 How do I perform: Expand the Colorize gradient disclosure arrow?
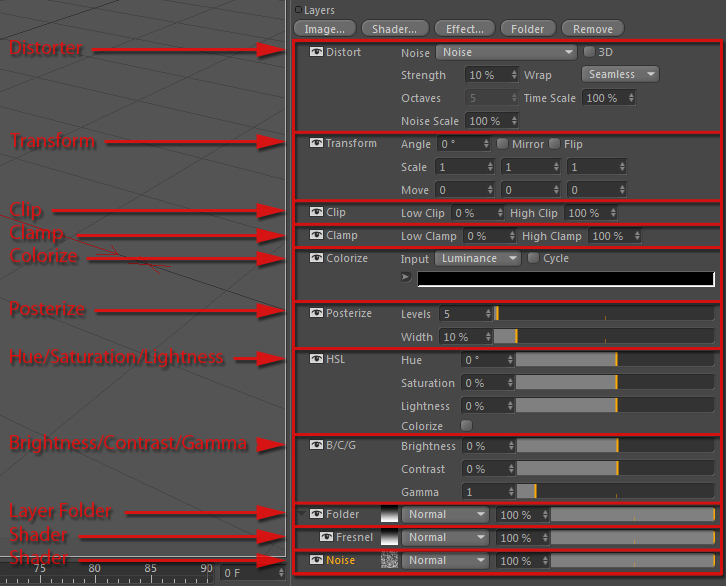click(x=406, y=277)
